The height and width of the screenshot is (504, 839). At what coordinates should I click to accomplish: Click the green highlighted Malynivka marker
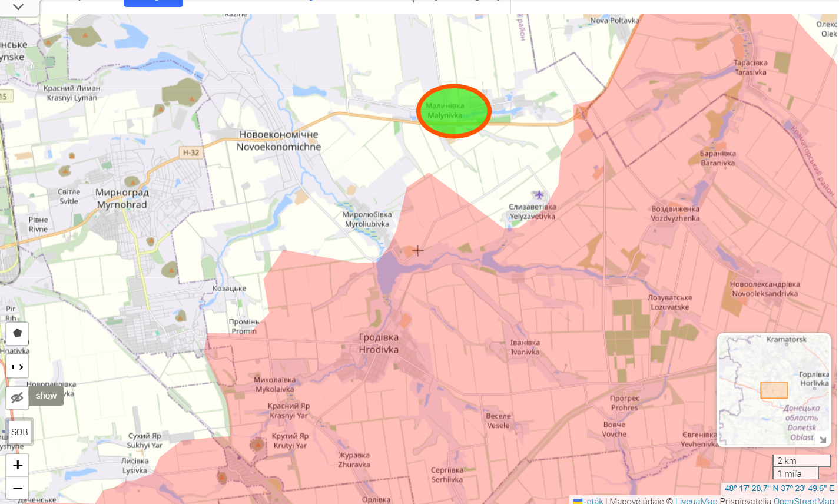454,111
